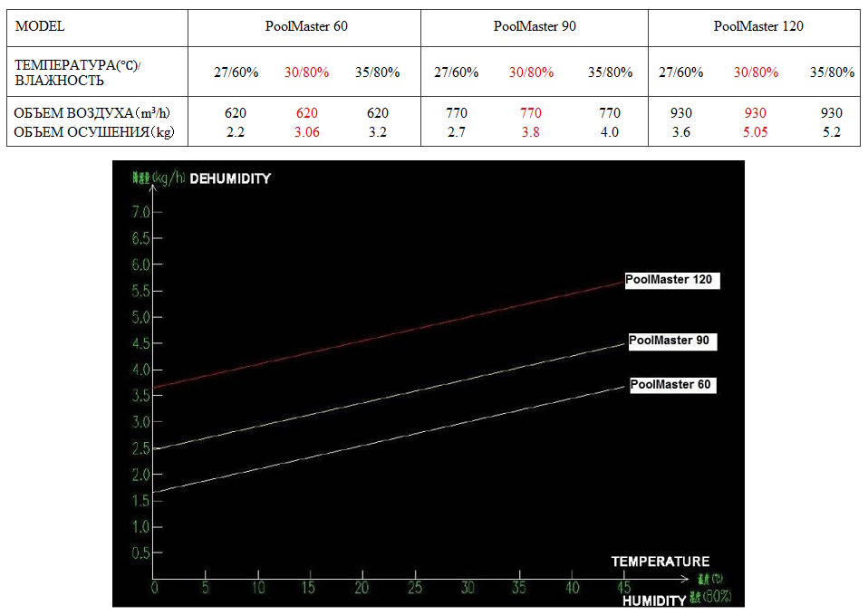This screenshot has height=615, width=868.
Task: Click the red 770 air volume value
Action: coord(531,113)
